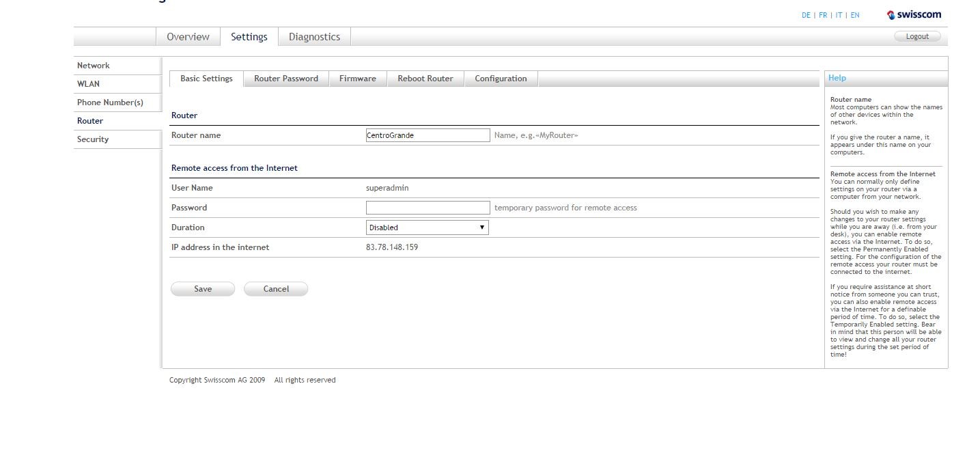
Task: Go to the Firmware tab
Action: pyautogui.click(x=357, y=79)
